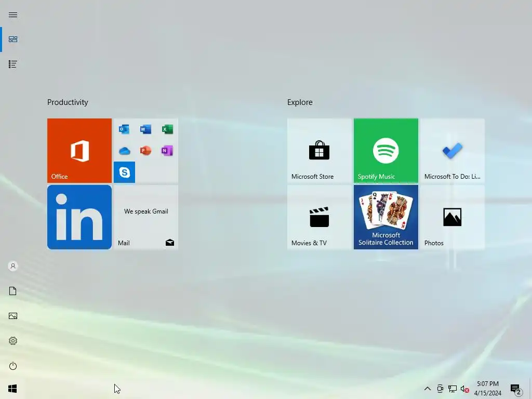The width and height of the screenshot is (532, 399).
Task: Switch to Pinned tiles view
Action: 13,39
